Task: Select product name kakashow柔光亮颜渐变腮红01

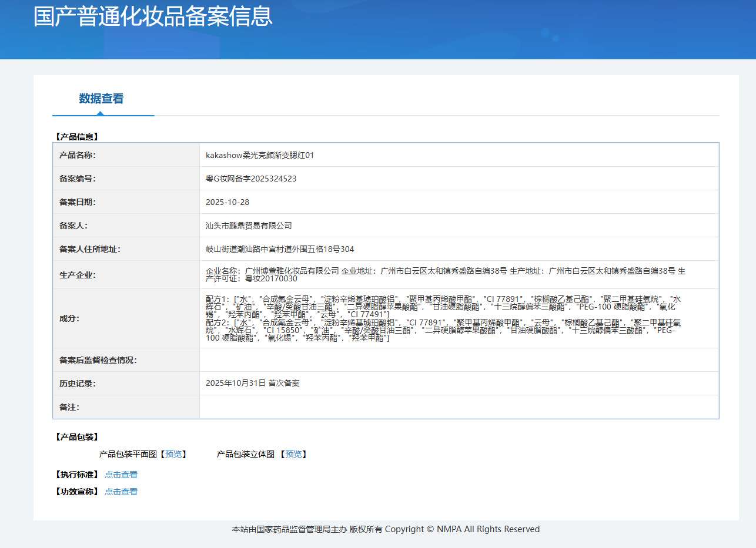Action: [260, 155]
